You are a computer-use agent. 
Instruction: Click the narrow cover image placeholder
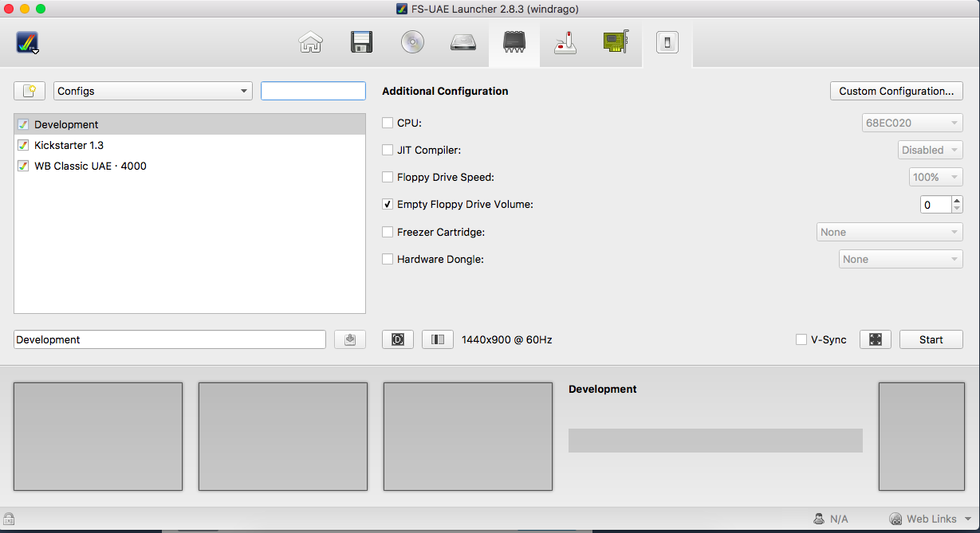[921, 437]
